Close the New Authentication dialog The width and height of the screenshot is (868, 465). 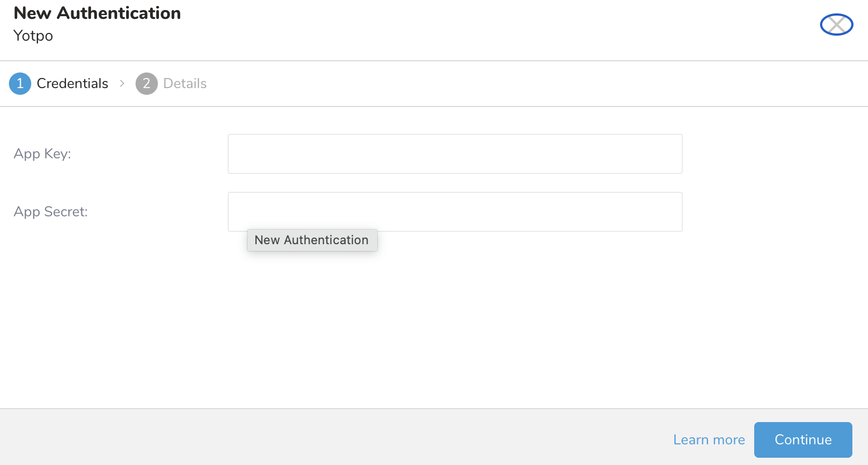(x=836, y=25)
